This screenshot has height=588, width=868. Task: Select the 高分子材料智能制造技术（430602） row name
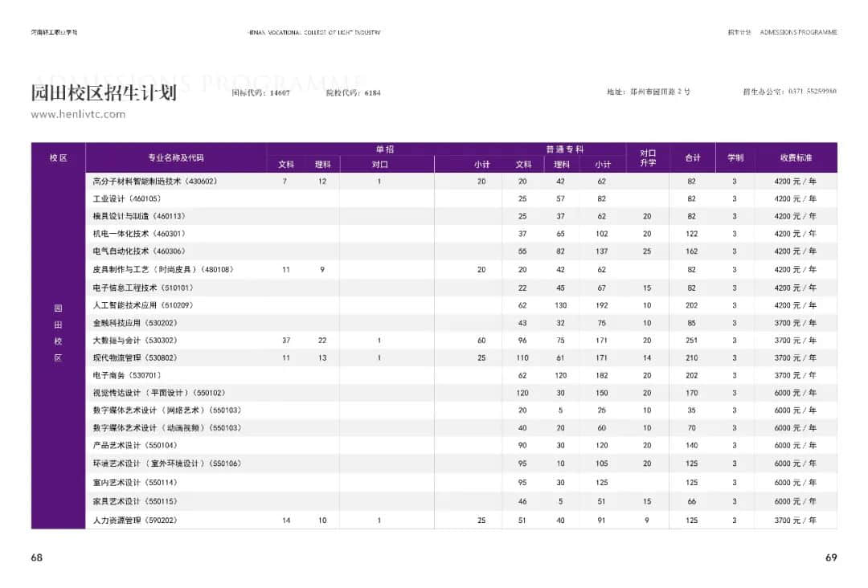[154, 182]
